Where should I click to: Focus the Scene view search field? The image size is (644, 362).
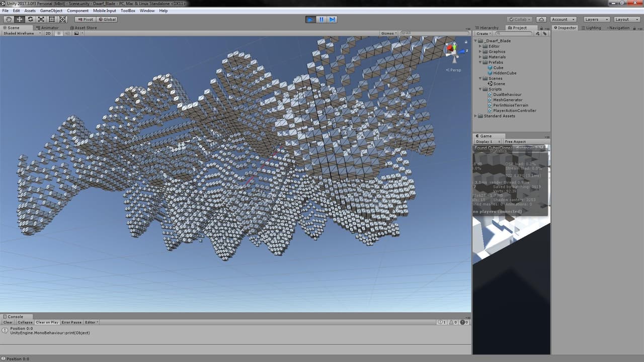435,33
